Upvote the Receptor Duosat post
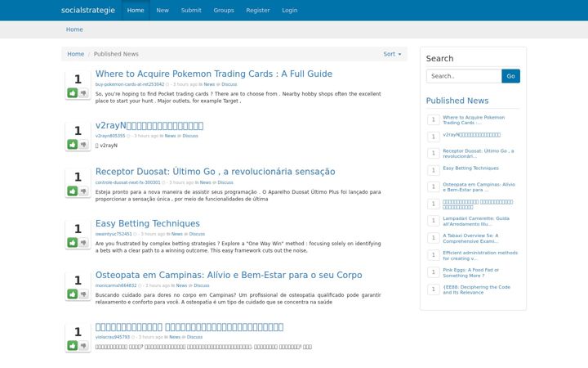588x368 pixels. pyautogui.click(x=73, y=191)
